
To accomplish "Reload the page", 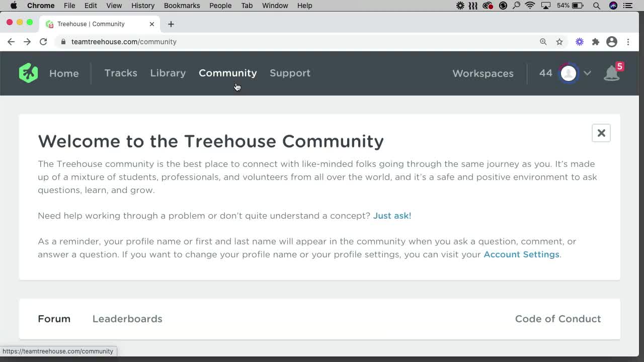I will 43,42.
